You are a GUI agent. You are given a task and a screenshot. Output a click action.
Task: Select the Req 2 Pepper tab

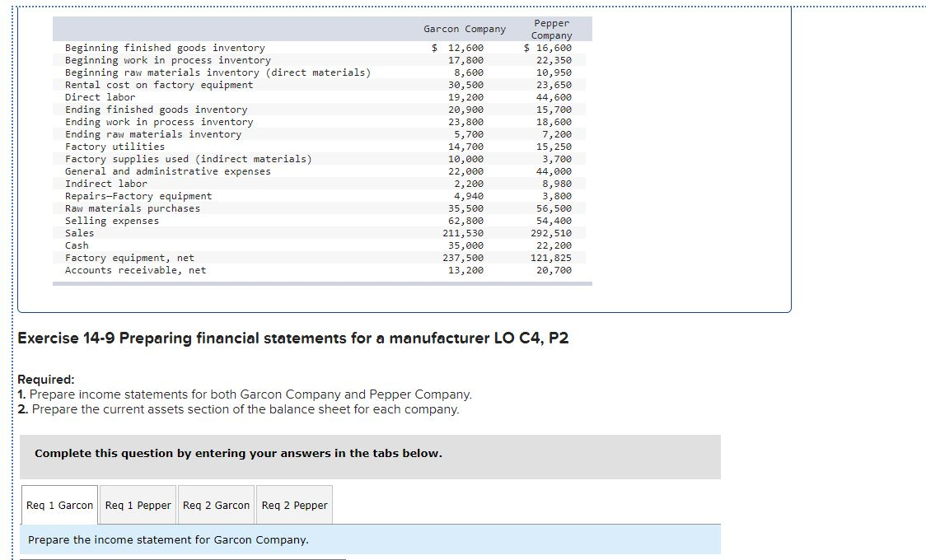tap(294, 504)
